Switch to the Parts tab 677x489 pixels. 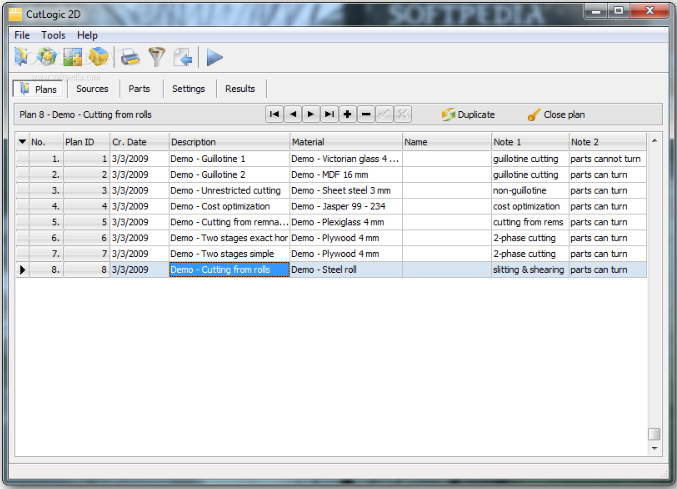coord(139,89)
